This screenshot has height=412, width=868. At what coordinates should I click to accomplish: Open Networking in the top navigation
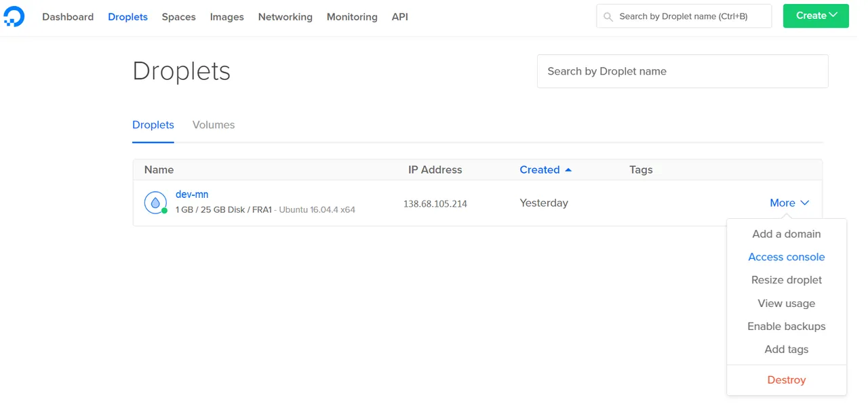pyautogui.click(x=285, y=17)
